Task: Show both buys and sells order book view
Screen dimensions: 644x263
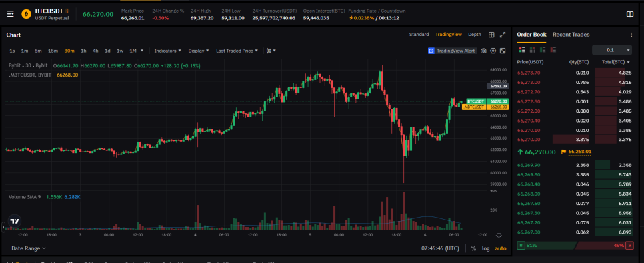Action: tap(522, 50)
